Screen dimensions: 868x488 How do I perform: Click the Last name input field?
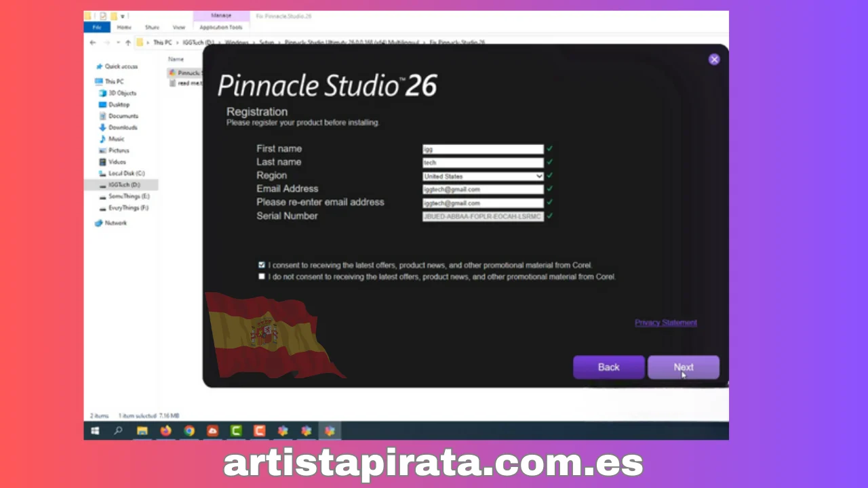click(483, 163)
